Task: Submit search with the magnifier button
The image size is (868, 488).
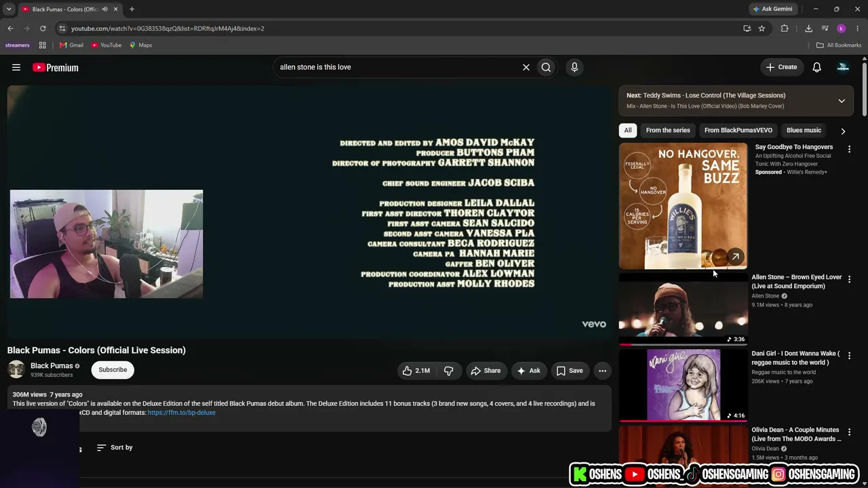Action: 546,67
